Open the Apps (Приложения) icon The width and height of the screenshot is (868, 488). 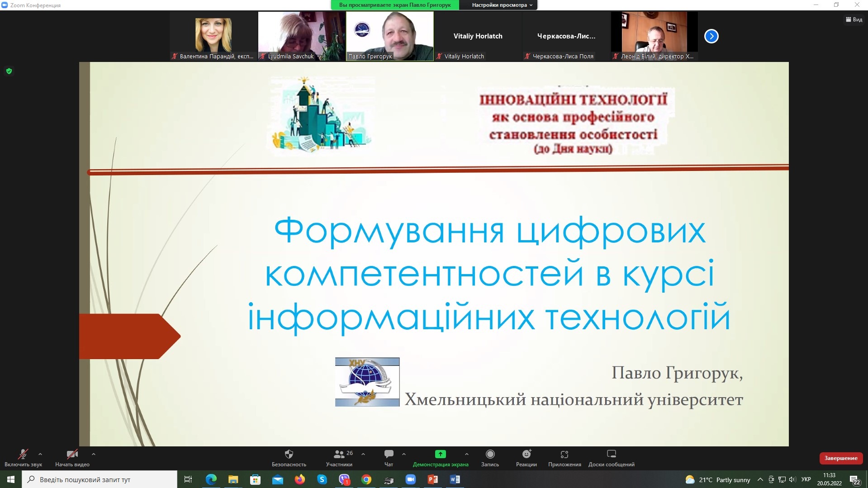tap(564, 454)
